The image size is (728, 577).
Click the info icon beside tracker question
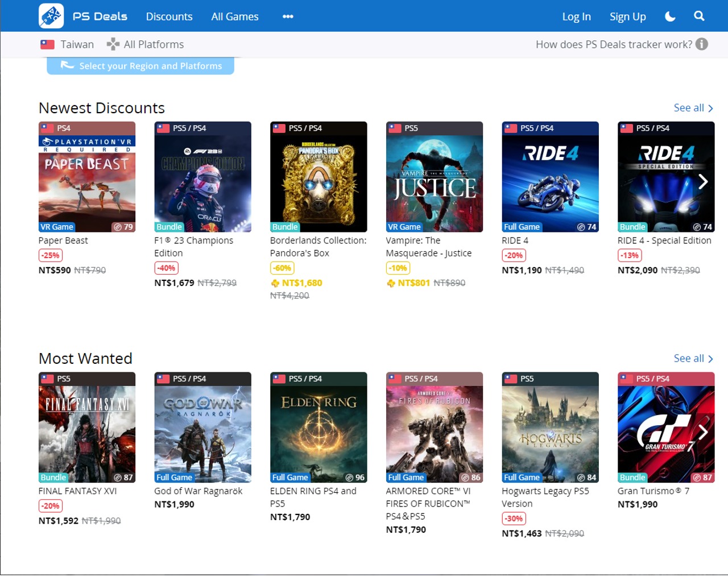point(702,44)
